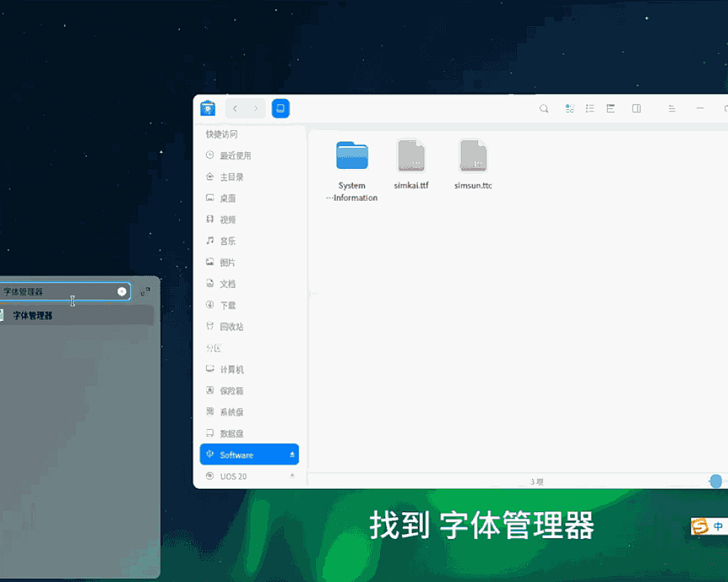This screenshot has width=728, height=582.
Task: Open 最近使用 in sidebar
Action: [x=235, y=156]
